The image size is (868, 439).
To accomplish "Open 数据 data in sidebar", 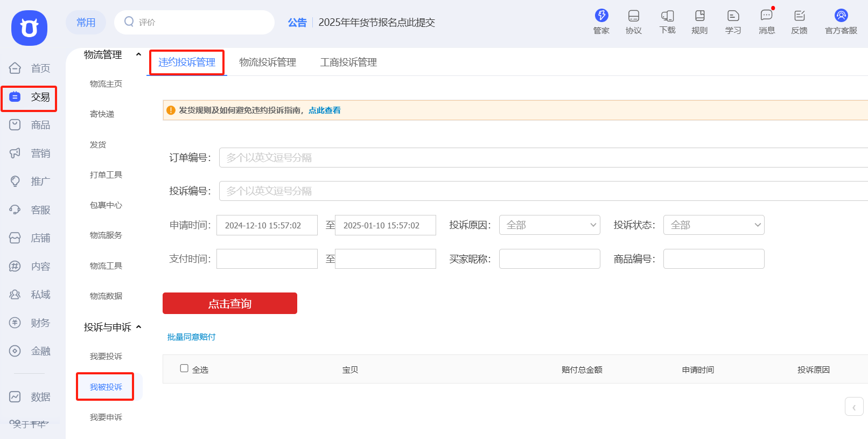I will pos(30,397).
